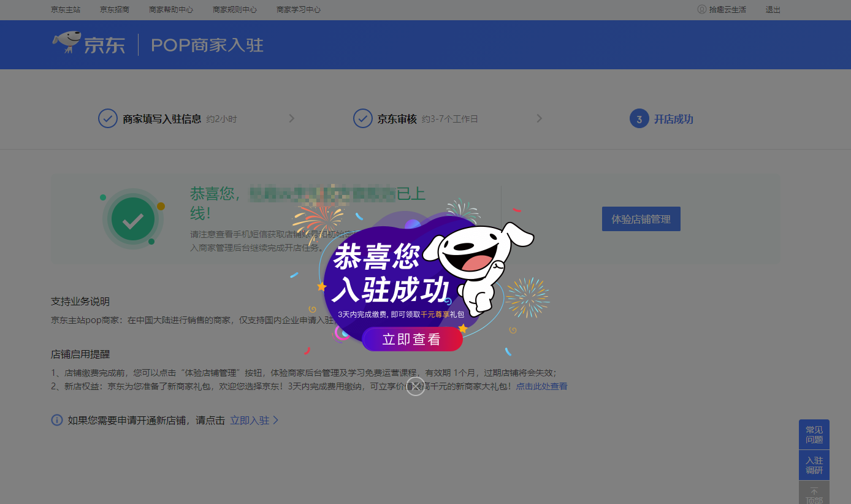
Task: Open 京东主站 link in top bar
Action: 66,10
